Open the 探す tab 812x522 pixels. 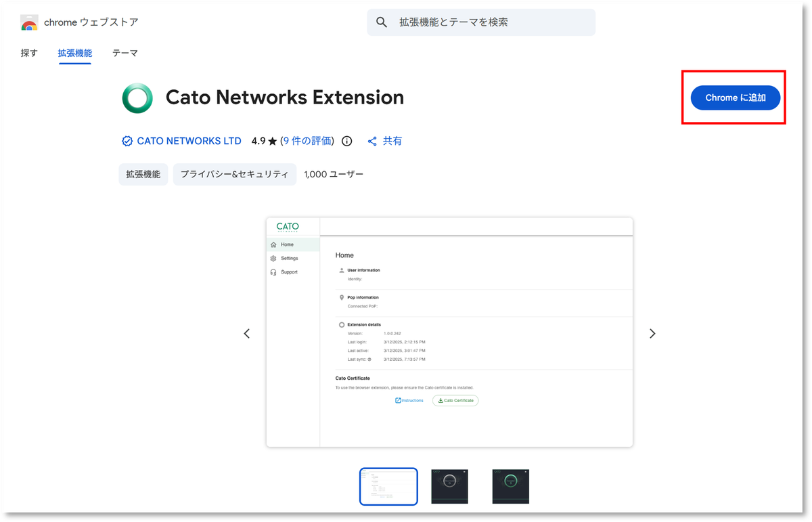click(x=28, y=53)
